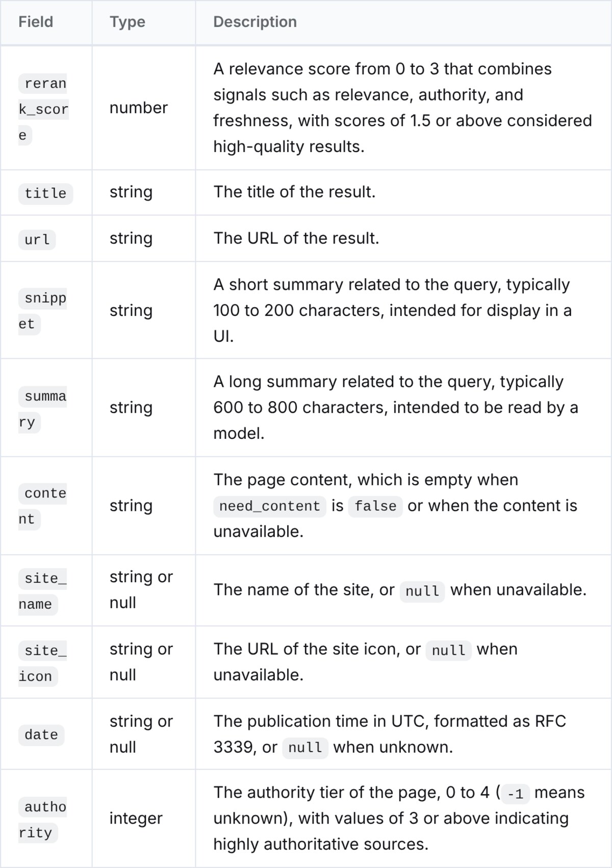This screenshot has width=612, height=868.
Task: Click the url field code label
Action: 37,239
